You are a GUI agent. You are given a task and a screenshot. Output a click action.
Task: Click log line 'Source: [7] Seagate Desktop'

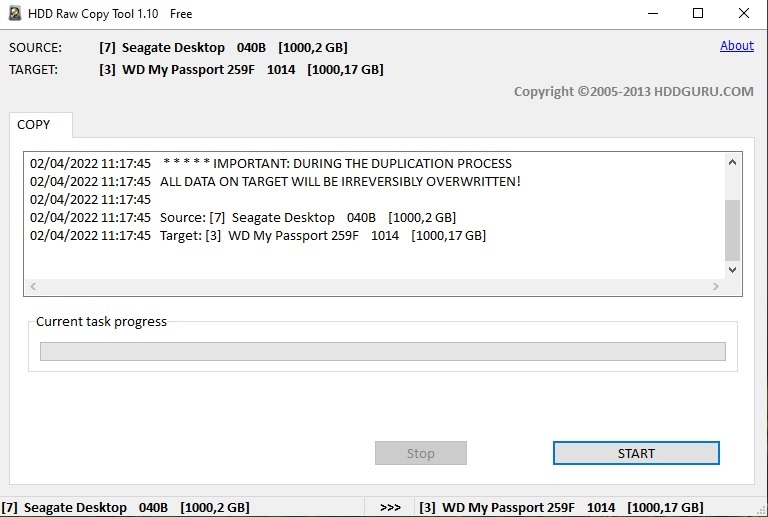[x=243, y=217]
